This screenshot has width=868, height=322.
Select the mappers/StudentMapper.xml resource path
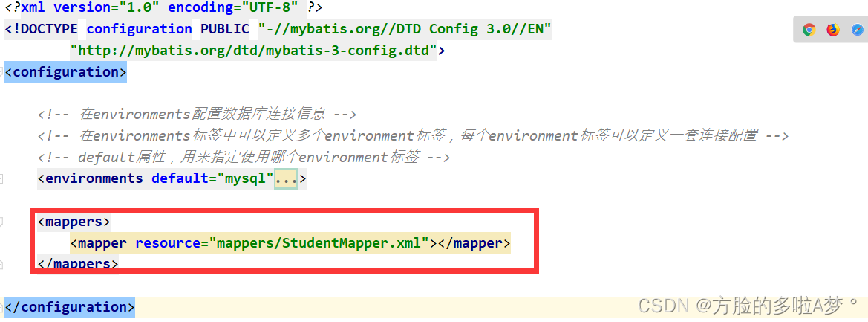pos(323,242)
